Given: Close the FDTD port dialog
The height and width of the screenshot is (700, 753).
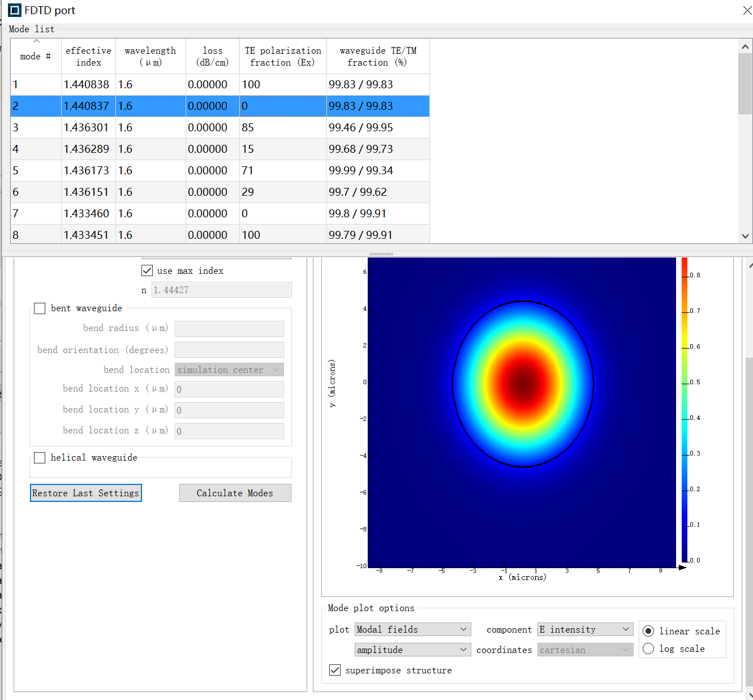Looking at the screenshot, I should (747, 11).
